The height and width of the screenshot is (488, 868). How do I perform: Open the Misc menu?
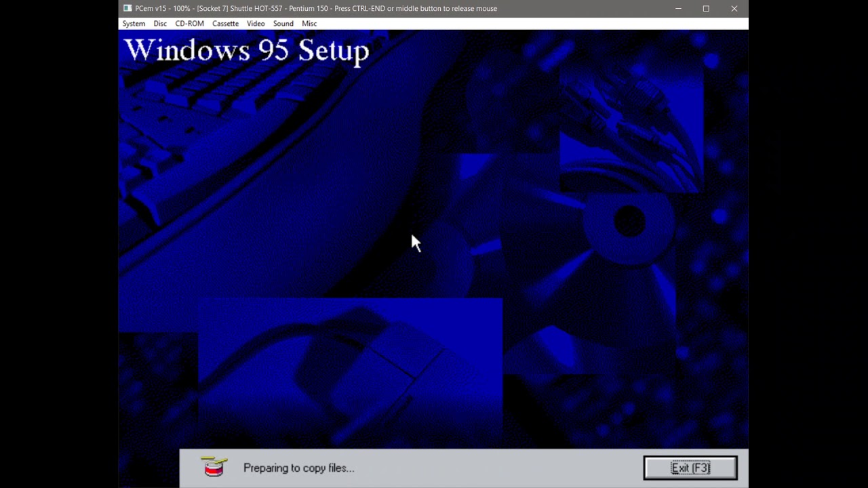(x=309, y=23)
